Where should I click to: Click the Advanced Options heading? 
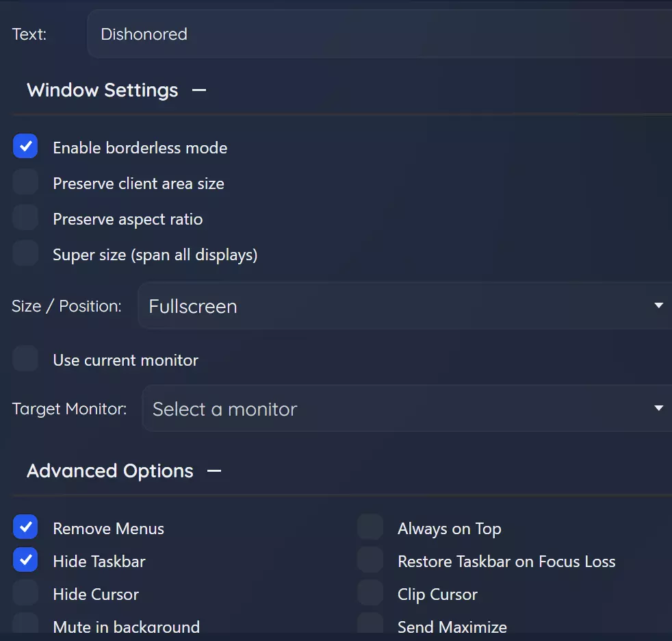(110, 471)
